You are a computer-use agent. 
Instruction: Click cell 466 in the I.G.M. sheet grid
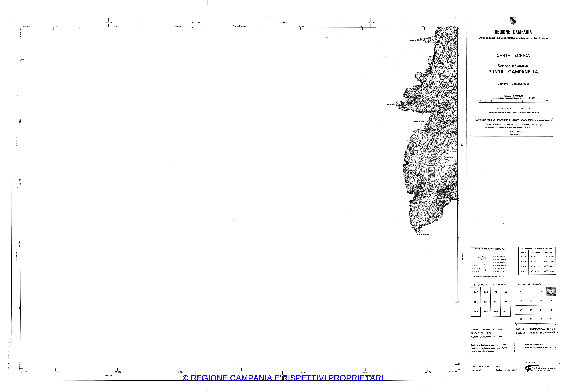point(486,302)
